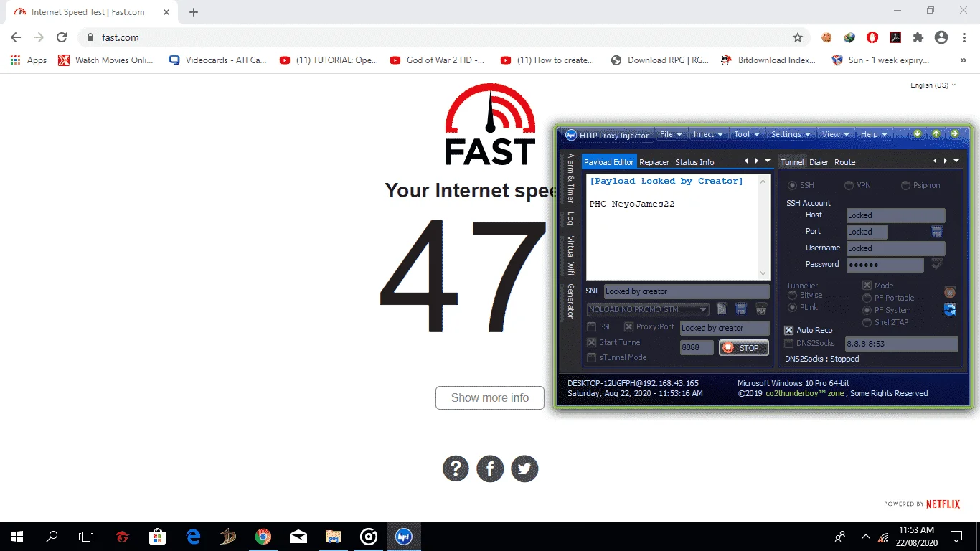The width and height of the screenshot is (980, 551).
Task: Go back in Chrome
Action: (16, 37)
